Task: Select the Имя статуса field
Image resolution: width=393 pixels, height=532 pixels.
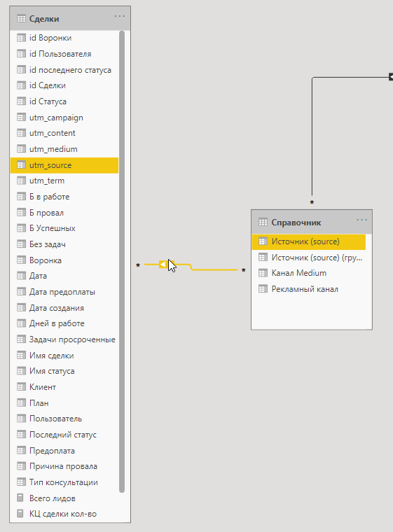Action: pyautogui.click(x=64, y=371)
